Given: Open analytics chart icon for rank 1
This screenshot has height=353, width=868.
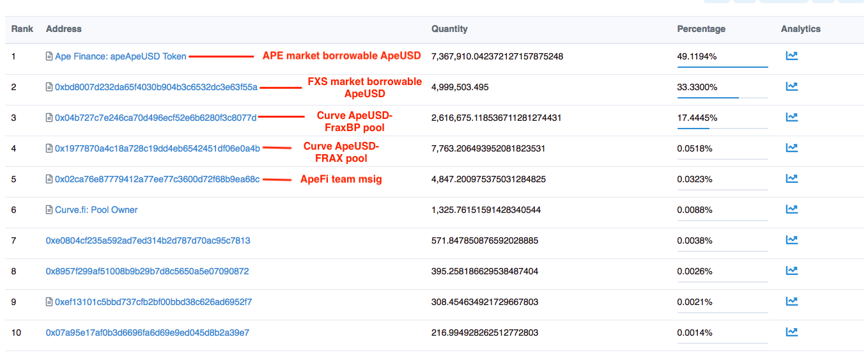Looking at the screenshot, I should (x=791, y=56).
